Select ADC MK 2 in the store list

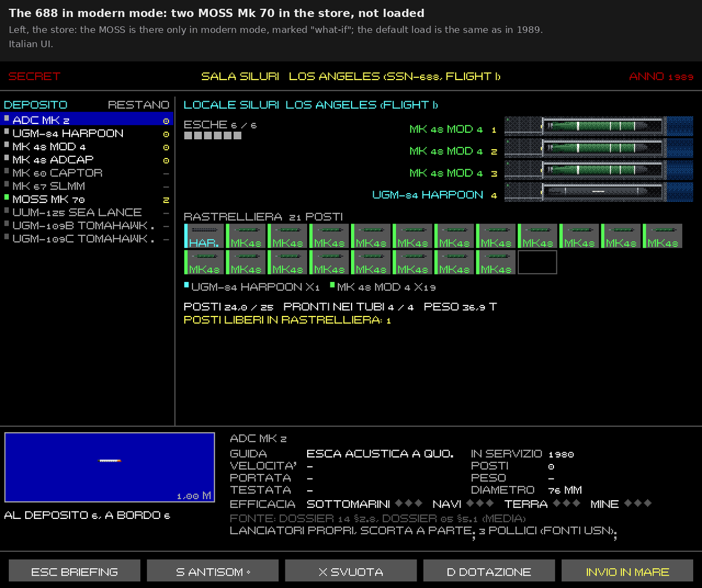(87, 119)
